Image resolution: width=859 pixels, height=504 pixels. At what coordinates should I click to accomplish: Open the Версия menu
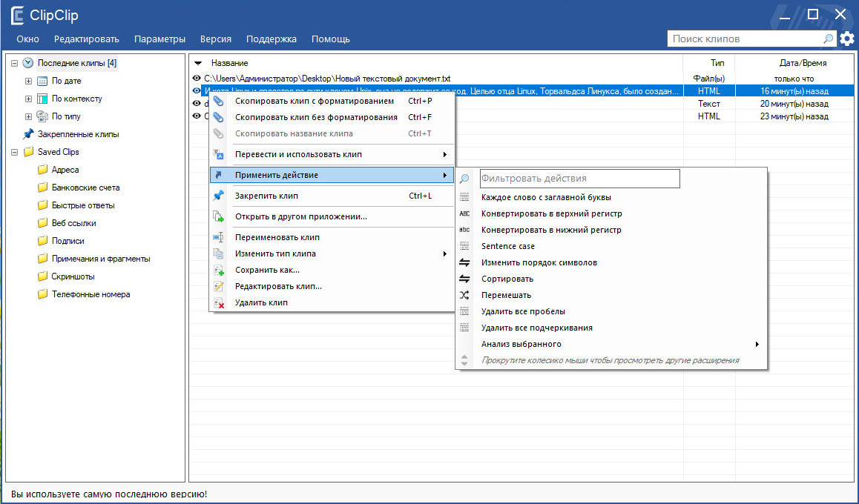point(216,39)
